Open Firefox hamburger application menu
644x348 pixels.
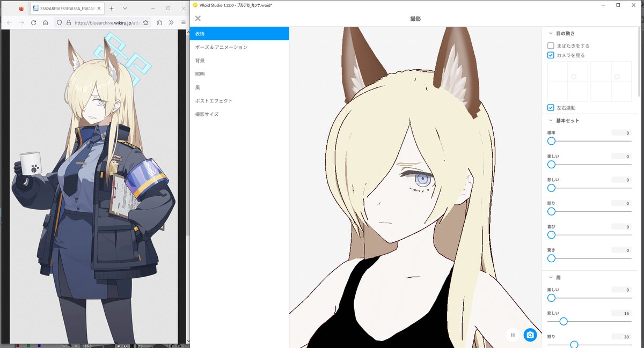pos(183,23)
